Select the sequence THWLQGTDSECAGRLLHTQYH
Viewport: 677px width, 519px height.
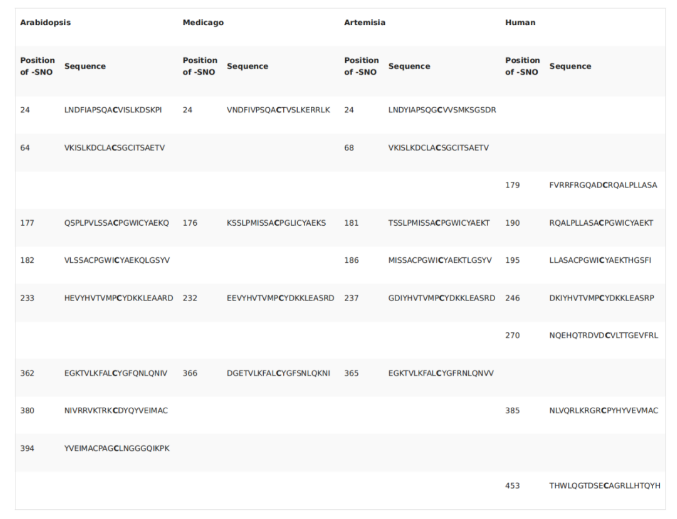[603, 485]
